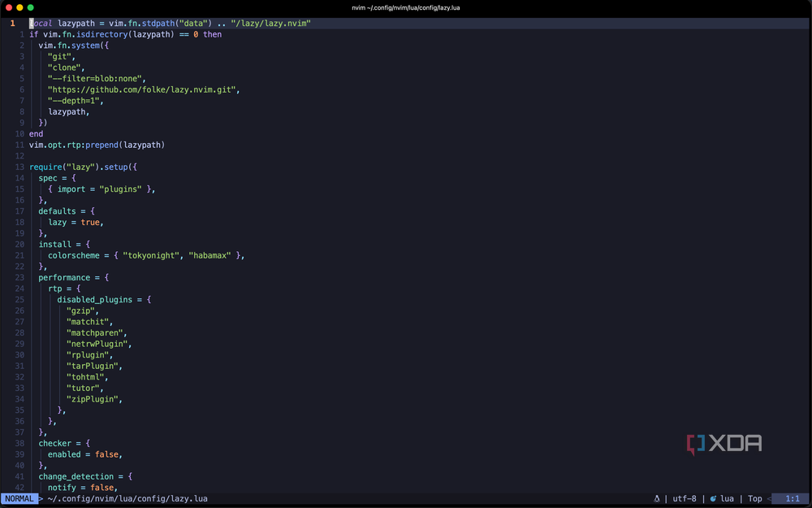Click the "--filter=blob:none" string
The image size is (812, 508).
click(95, 79)
